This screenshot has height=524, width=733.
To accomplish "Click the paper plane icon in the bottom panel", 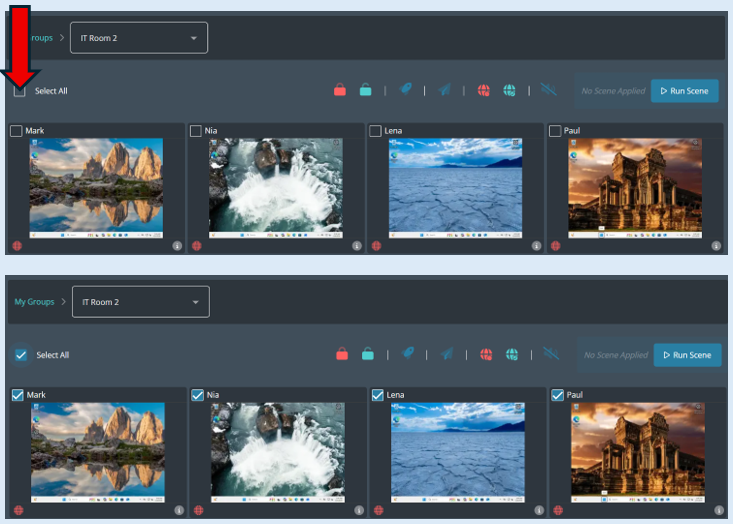I will 446,355.
